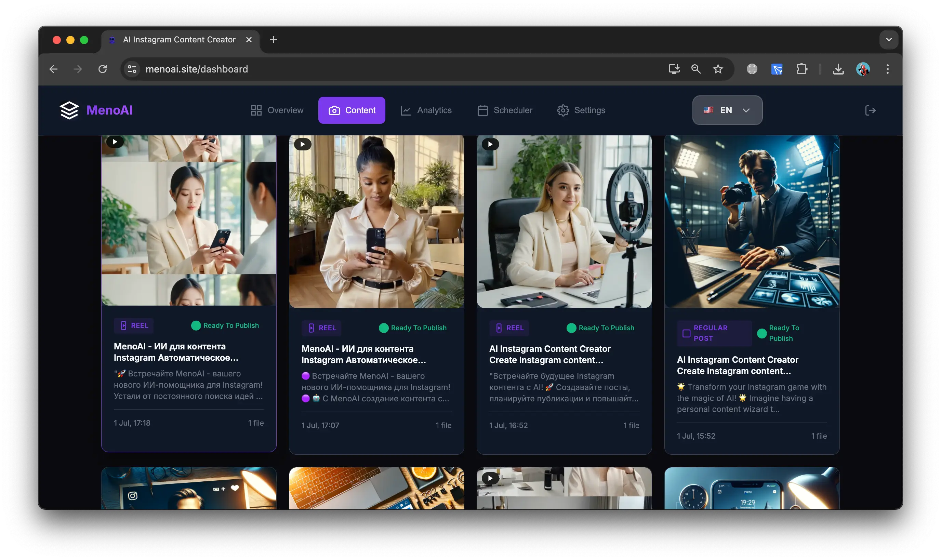Click Ready To Publish on the 15:52 card
This screenshot has width=941, height=560.
coord(779,333)
